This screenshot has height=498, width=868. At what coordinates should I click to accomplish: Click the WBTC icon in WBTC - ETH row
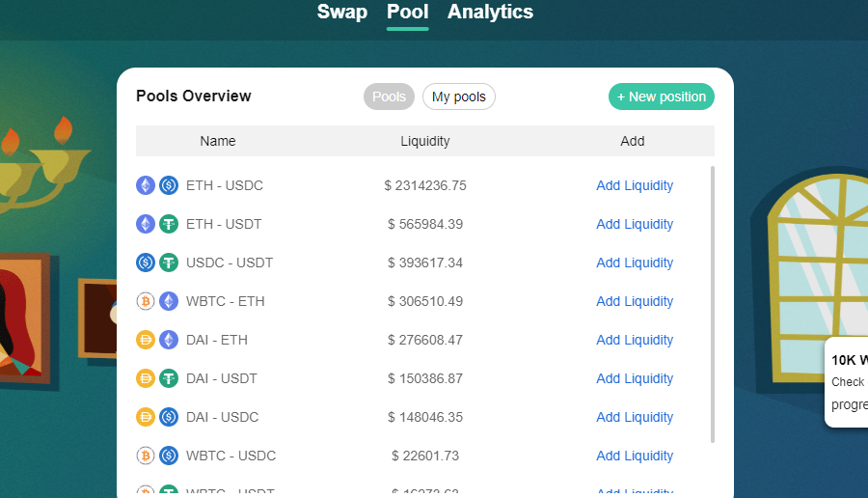point(146,301)
